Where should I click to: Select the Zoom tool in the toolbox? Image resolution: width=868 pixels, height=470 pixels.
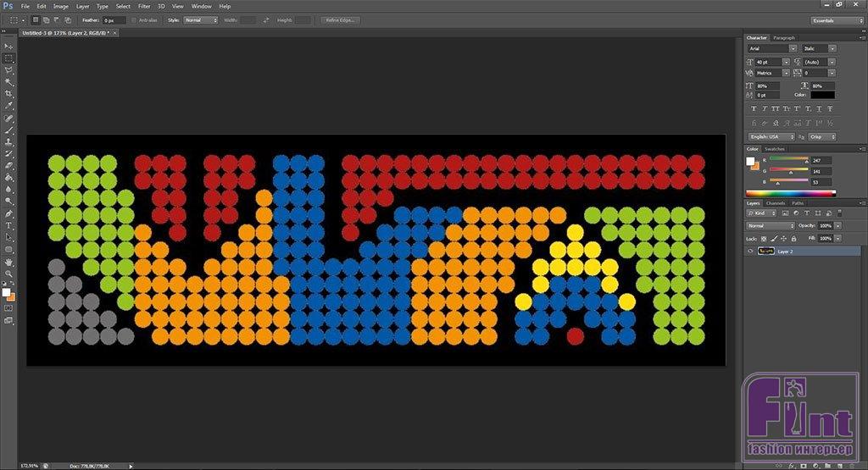(9, 274)
